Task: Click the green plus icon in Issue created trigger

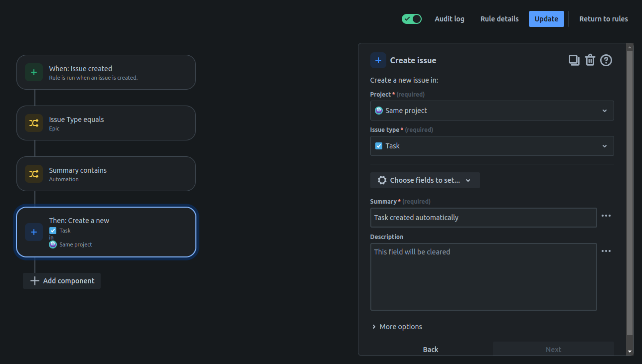Action: [x=34, y=72]
